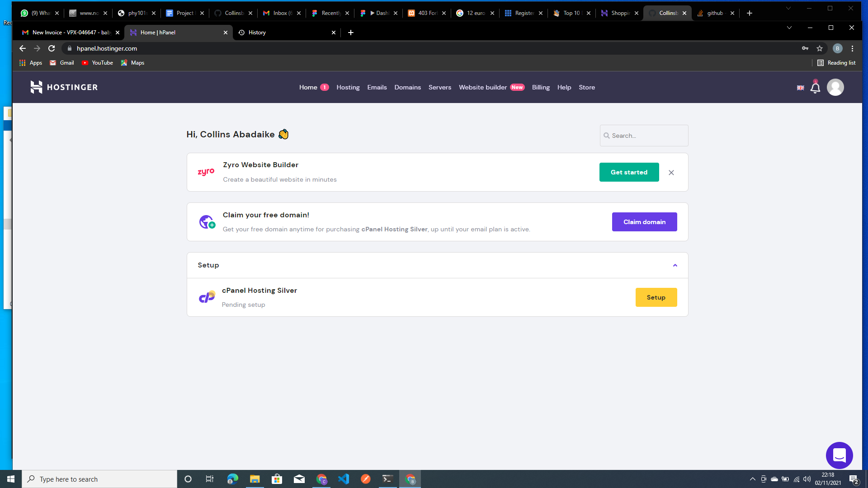Open Mail app from taskbar
This screenshot has width=868, height=488.
pyautogui.click(x=299, y=479)
